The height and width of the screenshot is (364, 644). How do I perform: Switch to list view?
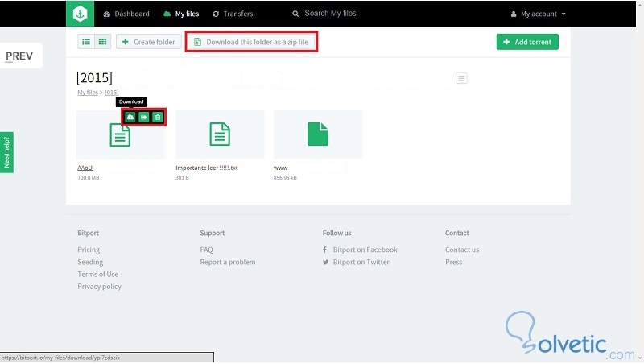(86, 42)
